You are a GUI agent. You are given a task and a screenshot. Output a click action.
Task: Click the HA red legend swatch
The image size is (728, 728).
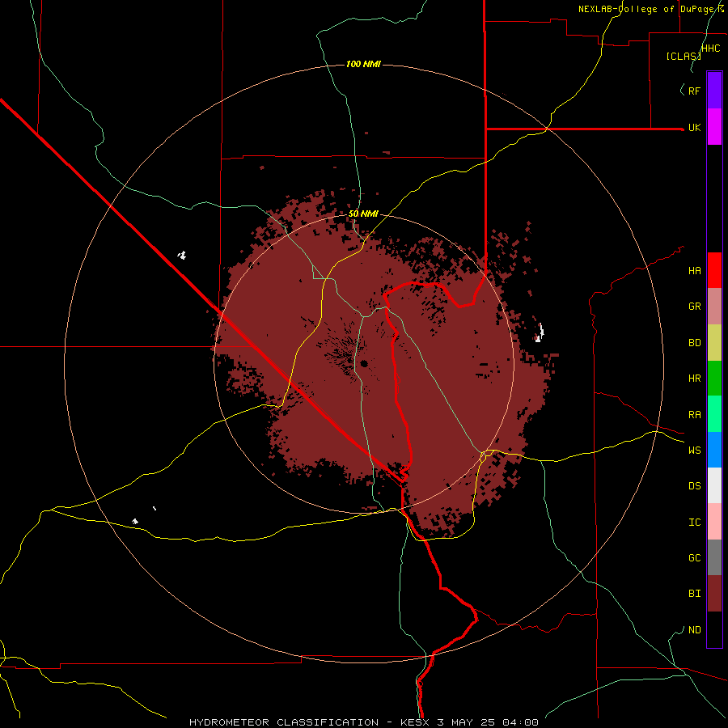tap(714, 270)
